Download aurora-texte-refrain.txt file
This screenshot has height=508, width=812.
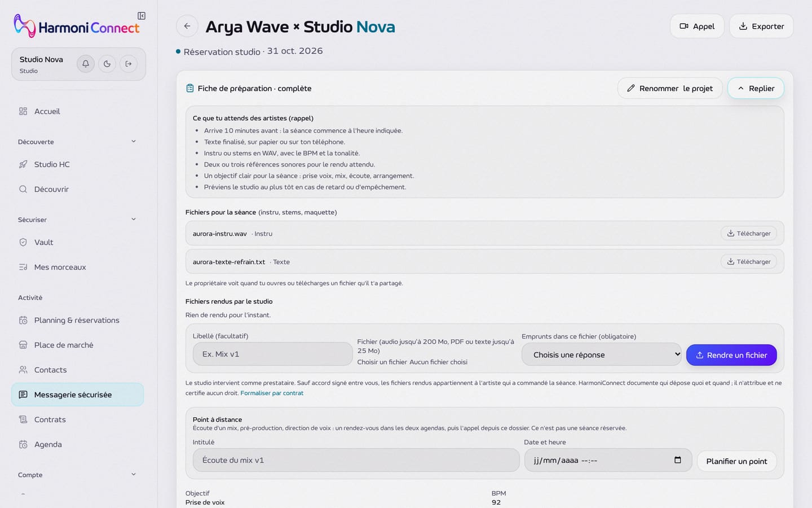tap(749, 261)
